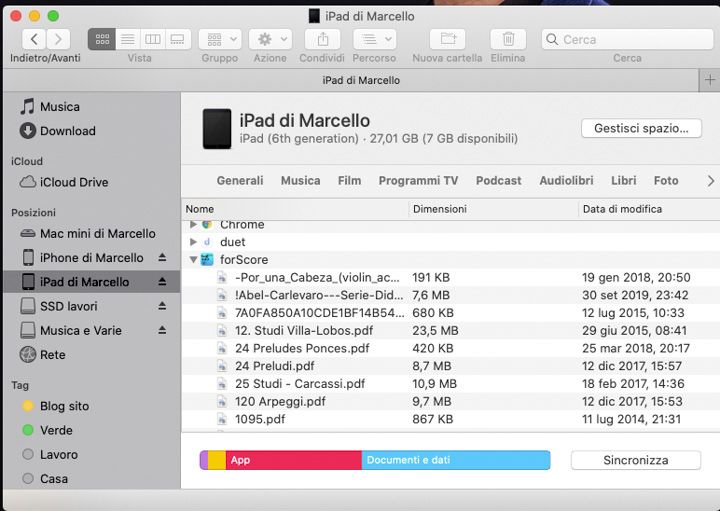Select the Casa tag
720x511 pixels.
pos(45,479)
